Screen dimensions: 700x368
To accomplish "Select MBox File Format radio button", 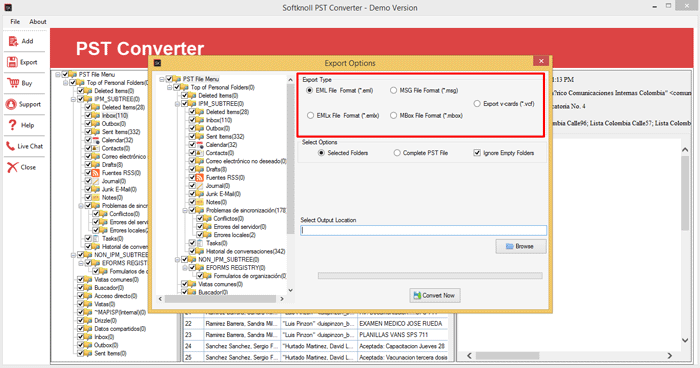I will click(x=393, y=115).
